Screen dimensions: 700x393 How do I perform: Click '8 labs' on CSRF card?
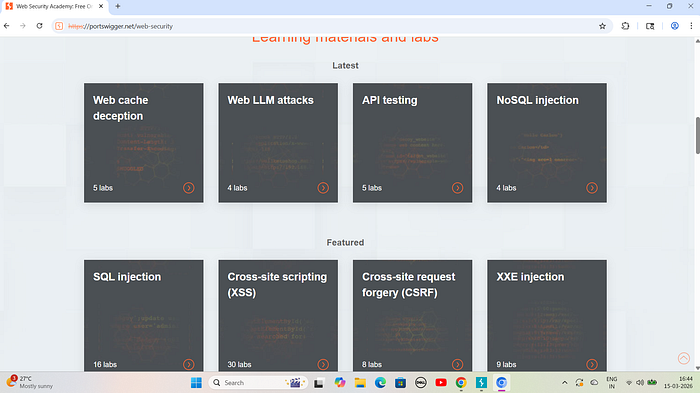coord(372,364)
